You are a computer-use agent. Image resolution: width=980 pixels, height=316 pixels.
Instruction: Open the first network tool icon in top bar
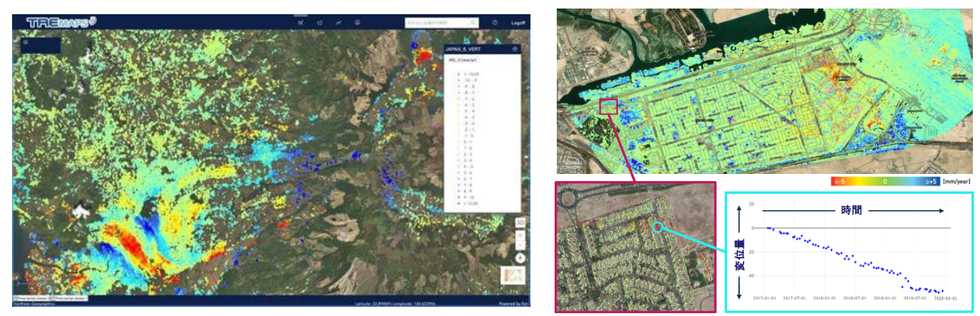coord(301,23)
